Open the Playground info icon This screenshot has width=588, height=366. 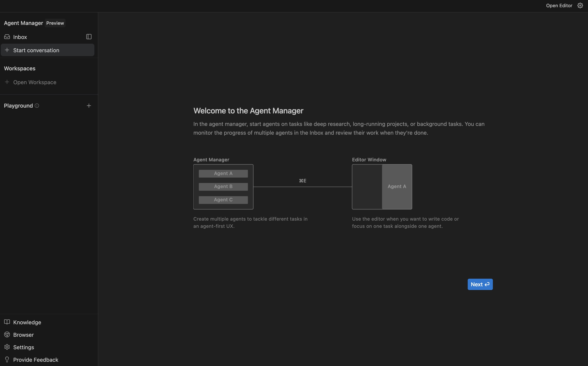37,106
